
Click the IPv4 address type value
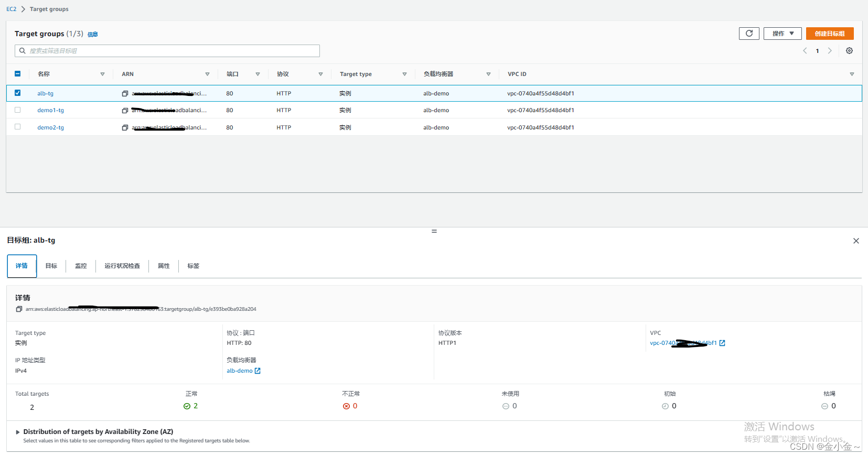click(x=21, y=371)
